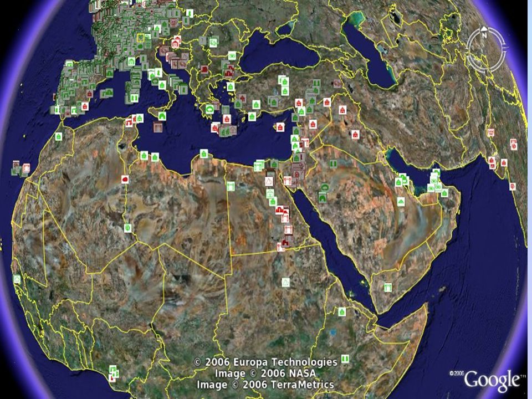Open the green house placemark in Eritrea

tap(342, 311)
